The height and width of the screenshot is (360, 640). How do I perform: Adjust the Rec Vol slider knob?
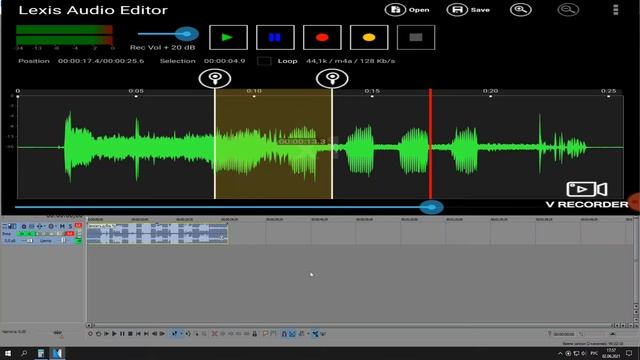pos(187,34)
